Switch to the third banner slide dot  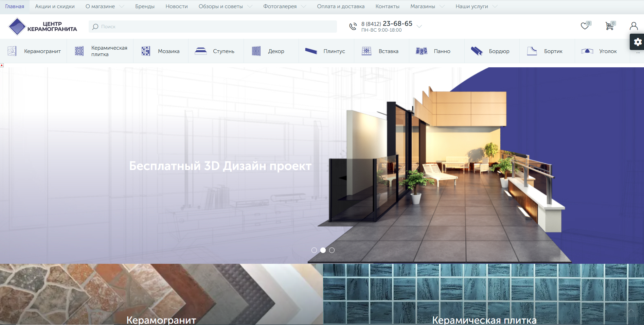point(332,250)
